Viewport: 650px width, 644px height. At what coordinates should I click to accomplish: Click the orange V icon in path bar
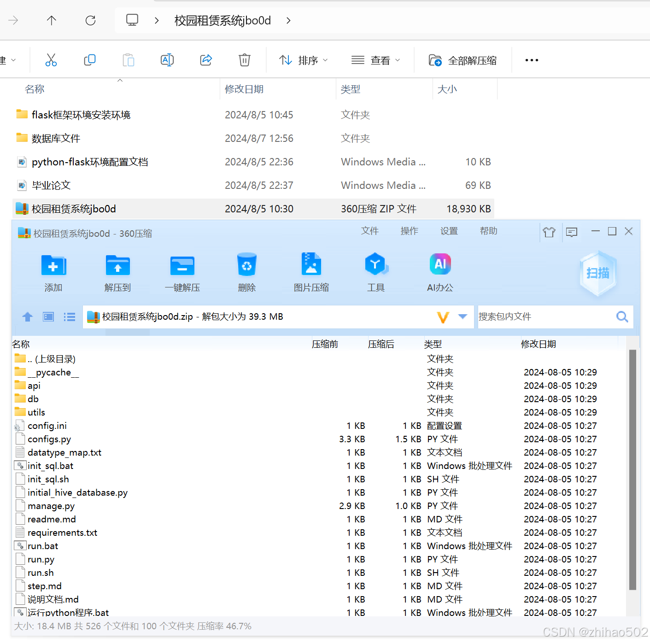tap(443, 317)
